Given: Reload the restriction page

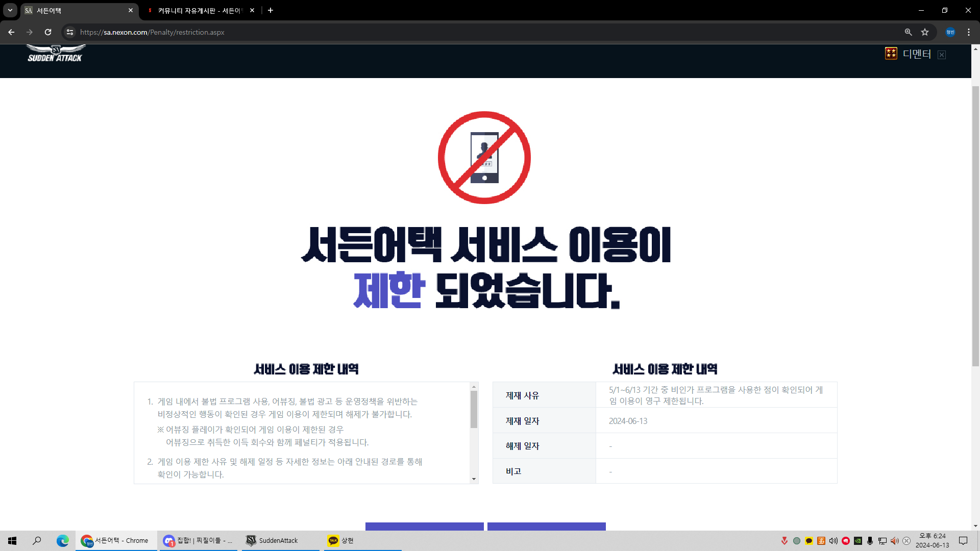Looking at the screenshot, I should tap(48, 32).
